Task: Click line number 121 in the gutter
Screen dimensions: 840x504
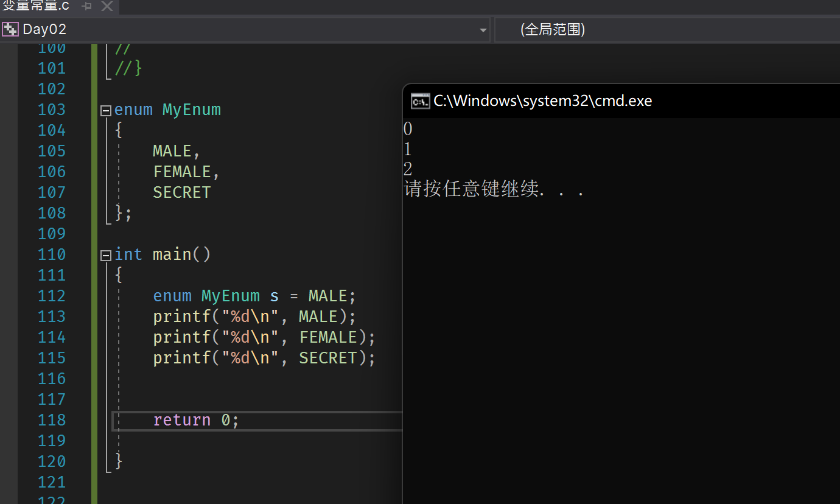Action: (x=52, y=482)
